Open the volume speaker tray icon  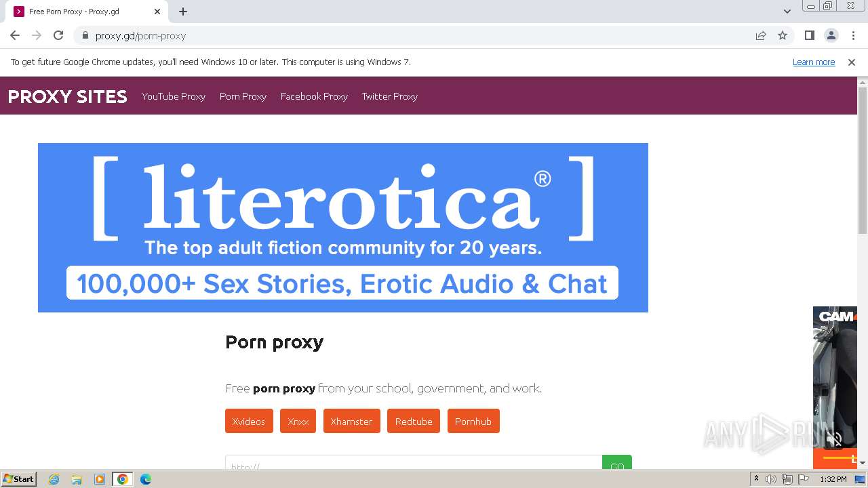[771, 479]
